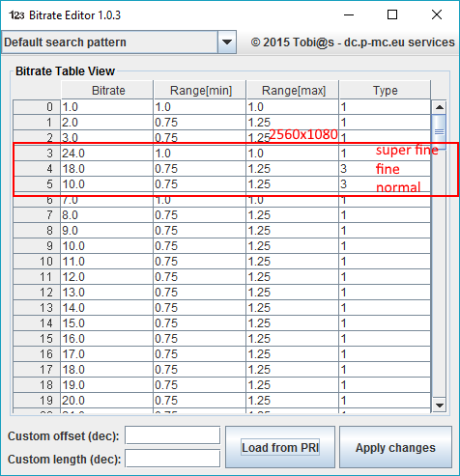Select bitrate cell 20.0 in row 19
Screen dimensions: 460x476
(x=107, y=401)
